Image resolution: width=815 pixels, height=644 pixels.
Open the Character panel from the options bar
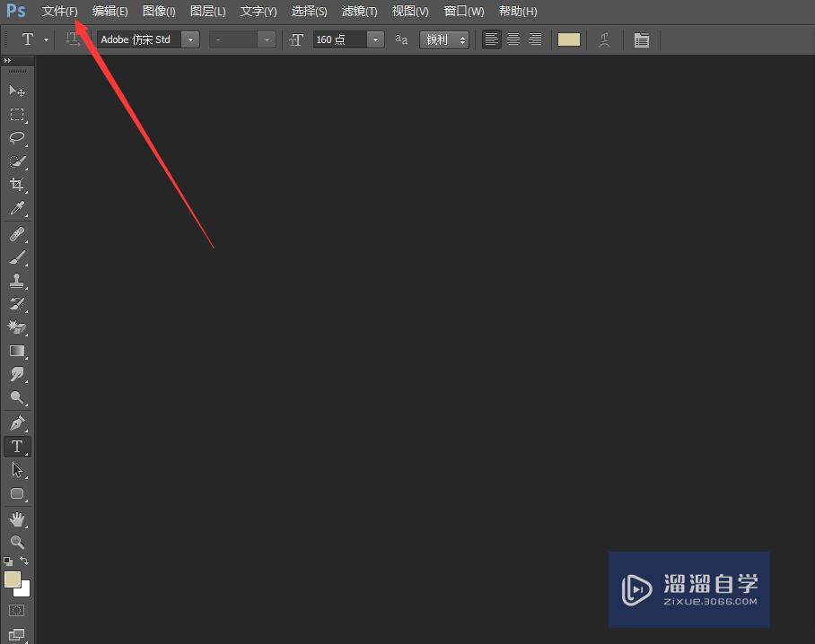642,39
